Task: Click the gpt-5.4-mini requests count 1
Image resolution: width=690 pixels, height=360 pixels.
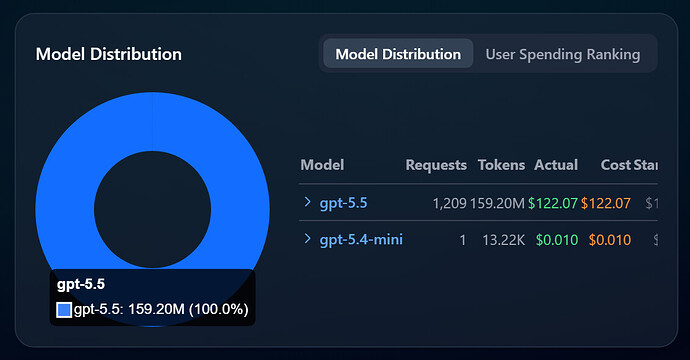Action: pos(462,240)
